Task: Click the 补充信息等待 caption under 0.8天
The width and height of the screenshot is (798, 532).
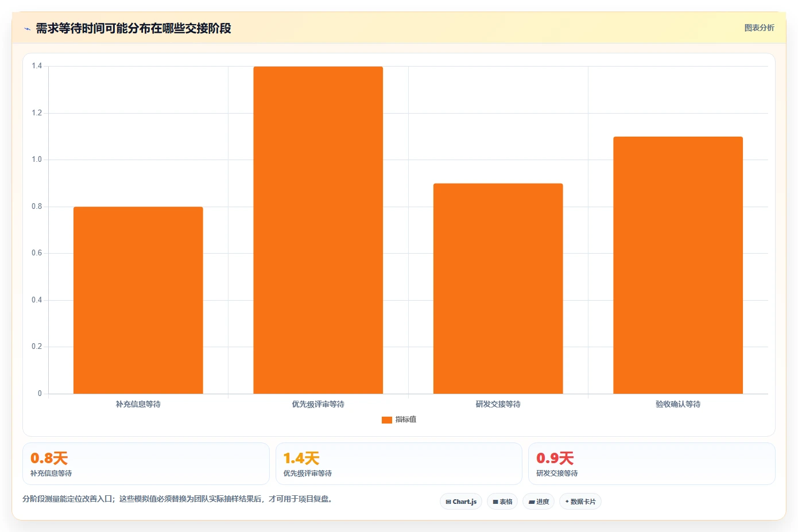Action: 51,473
